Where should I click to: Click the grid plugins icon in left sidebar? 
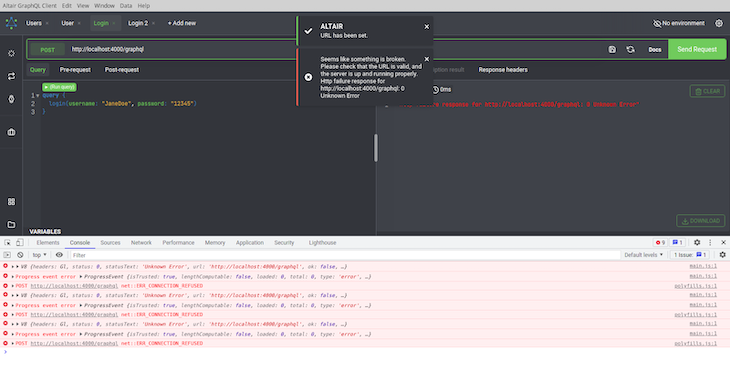(x=11, y=201)
